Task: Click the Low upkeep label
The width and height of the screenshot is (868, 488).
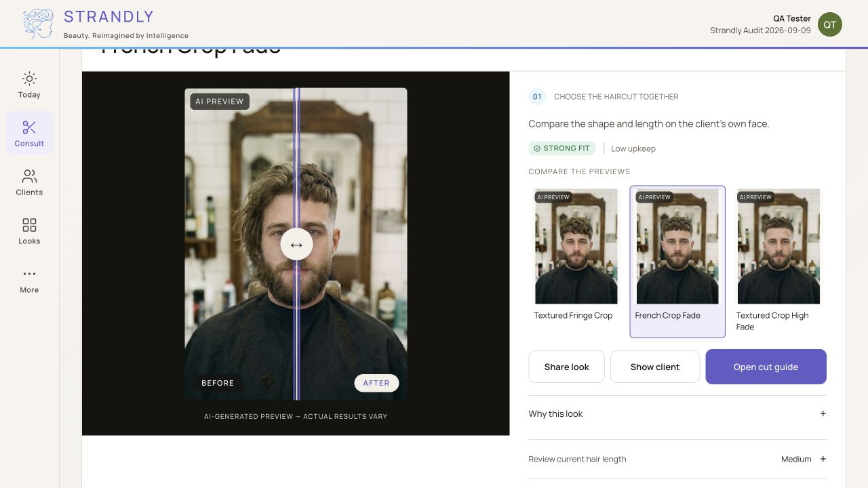Action: [x=633, y=148]
